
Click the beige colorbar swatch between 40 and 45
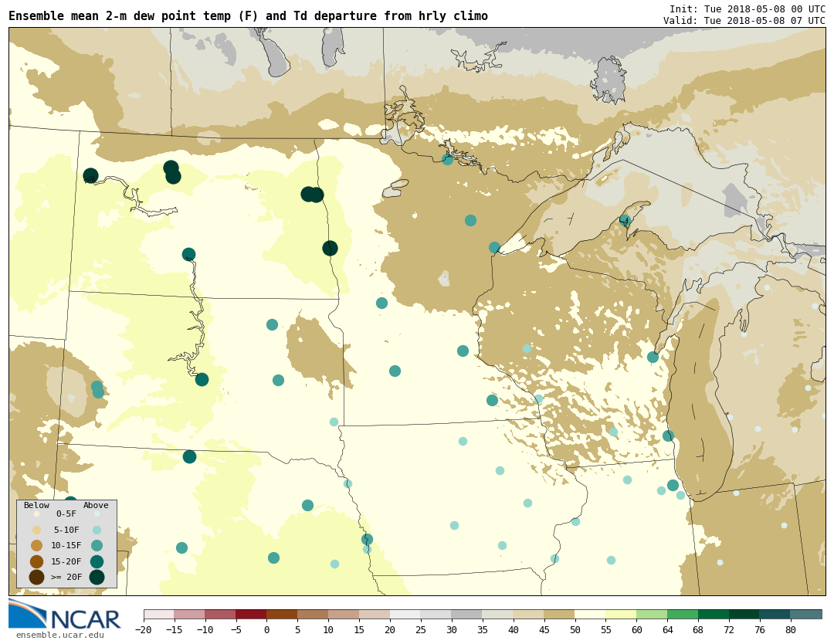529,615
